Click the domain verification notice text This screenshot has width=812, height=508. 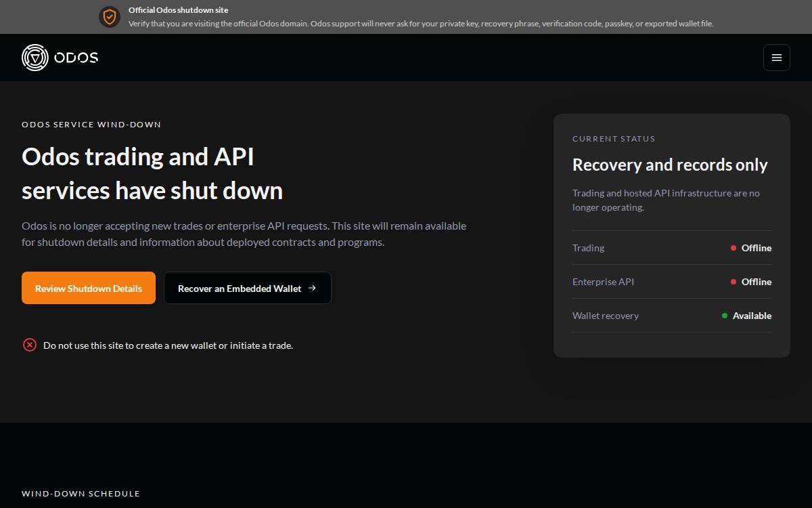421,23
